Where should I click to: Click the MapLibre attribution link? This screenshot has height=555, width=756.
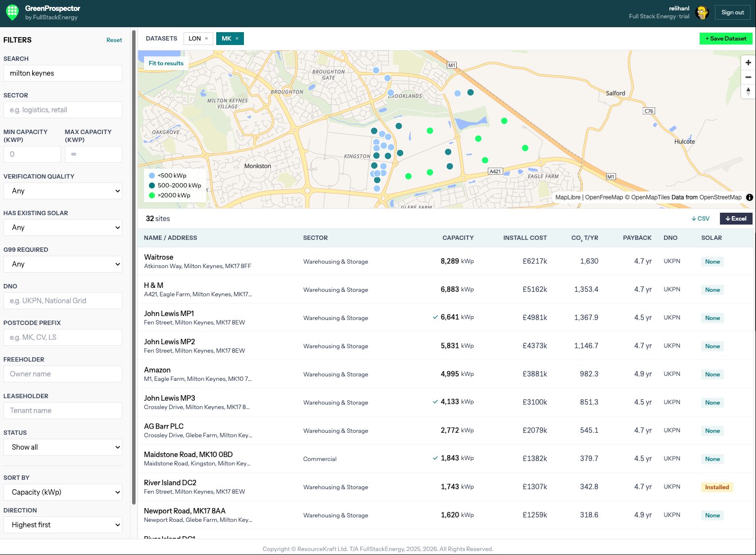pos(568,197)
